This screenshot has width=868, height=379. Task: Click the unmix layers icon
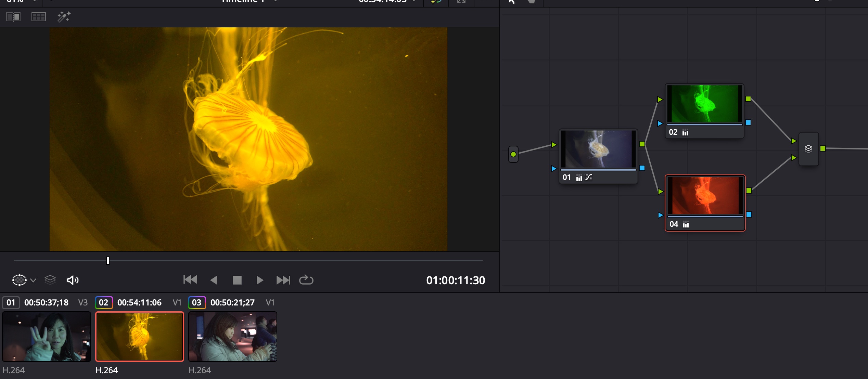click(50, 280)
